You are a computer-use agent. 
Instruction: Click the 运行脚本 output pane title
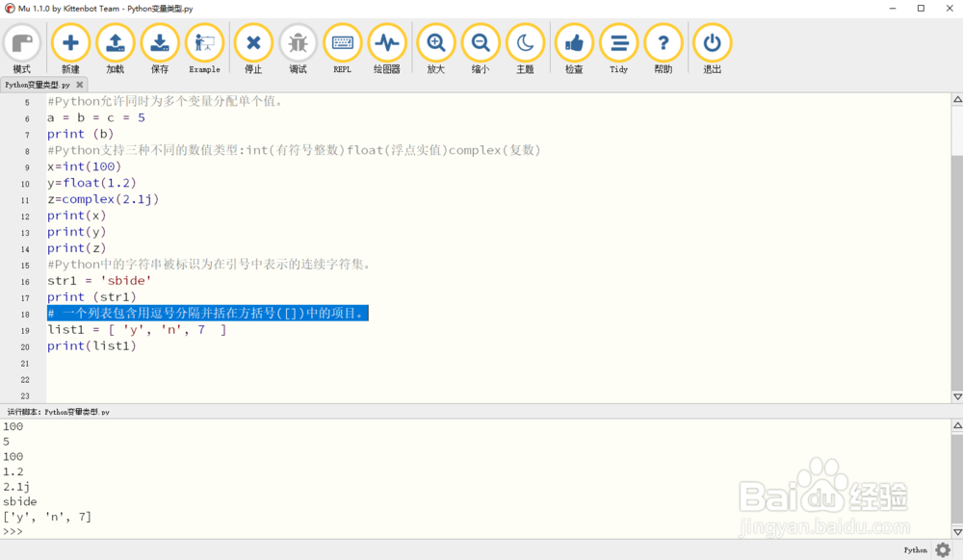(x=59, y=412)
